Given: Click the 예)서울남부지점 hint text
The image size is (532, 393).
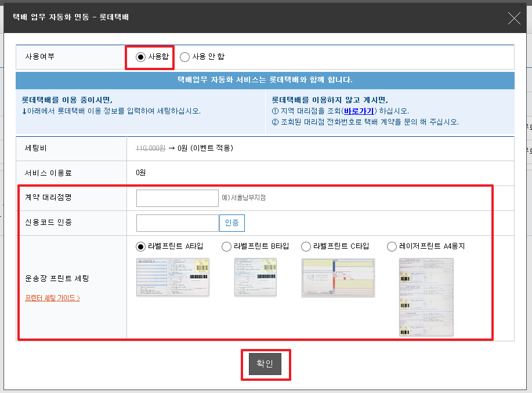Looking at the screenshot, I should [244, 198].
